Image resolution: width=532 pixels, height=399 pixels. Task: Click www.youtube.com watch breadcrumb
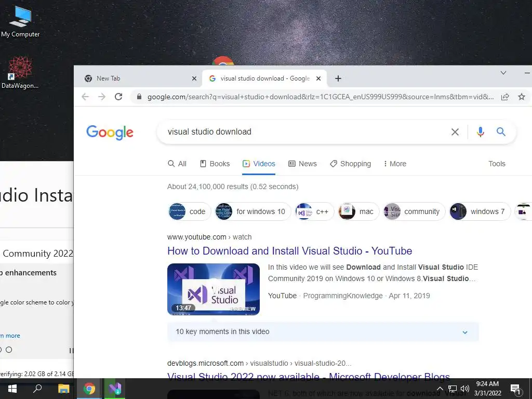[x=209, y=237]
